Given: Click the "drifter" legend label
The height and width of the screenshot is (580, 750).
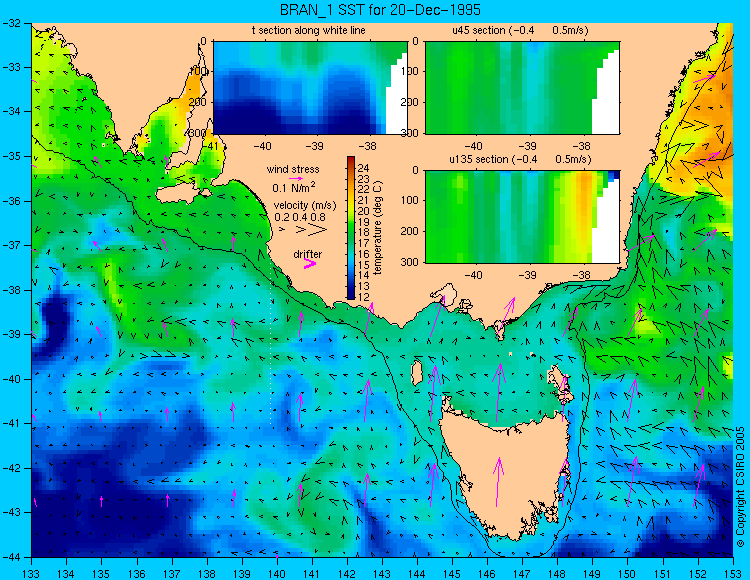Looking at the screenshot, I should [x=308, y=254].
